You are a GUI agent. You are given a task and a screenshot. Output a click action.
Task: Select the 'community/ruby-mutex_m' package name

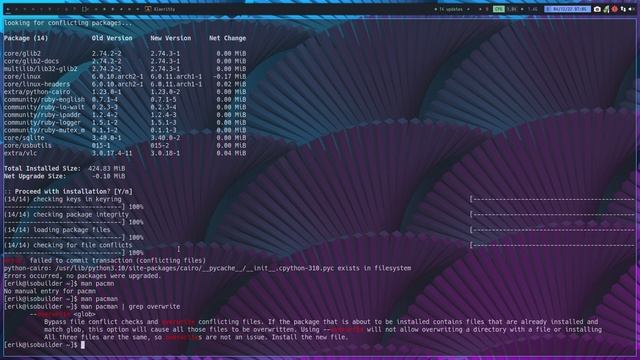pyautogui.click(x=44, y=130)
